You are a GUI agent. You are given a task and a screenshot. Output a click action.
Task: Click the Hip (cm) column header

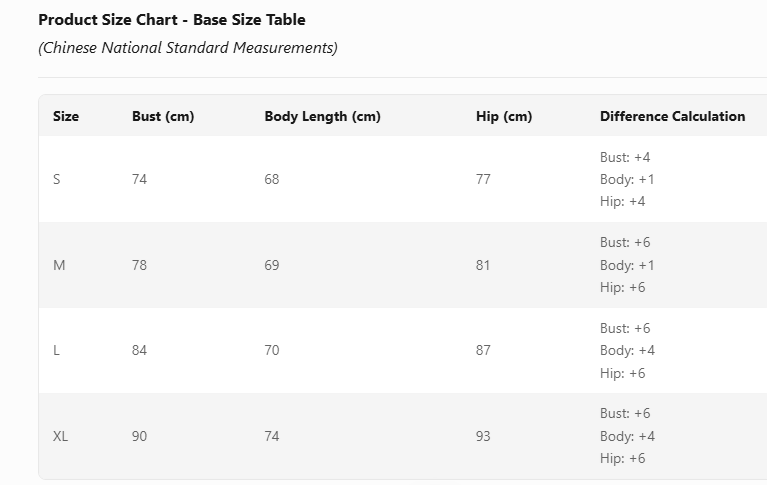click(x=504, y=116)
